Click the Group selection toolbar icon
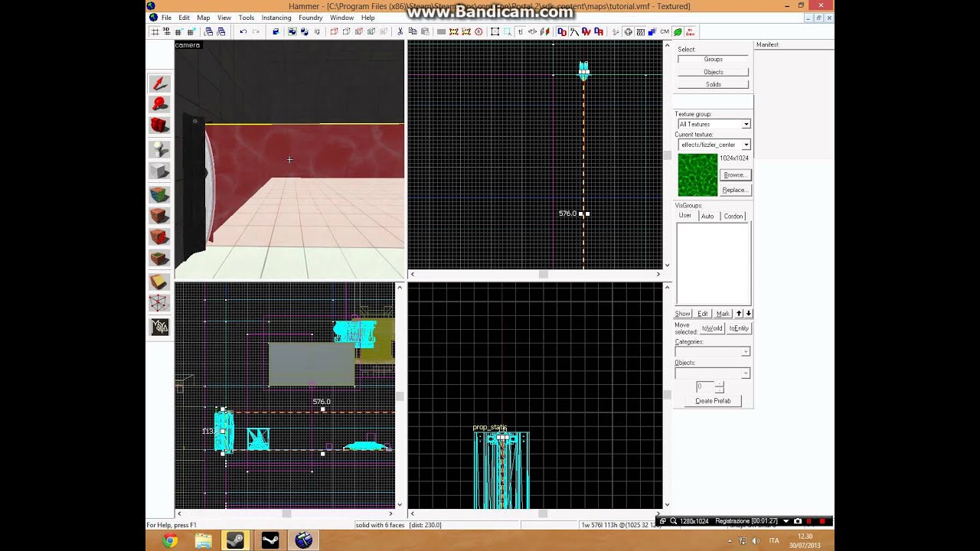This screenshot has width=980, height=551. [x=292, y=31]
